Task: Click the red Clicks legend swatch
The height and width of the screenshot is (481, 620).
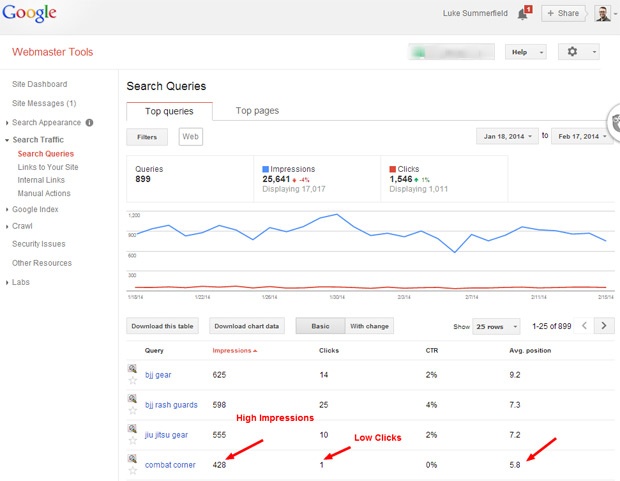Action: point(393,169)
